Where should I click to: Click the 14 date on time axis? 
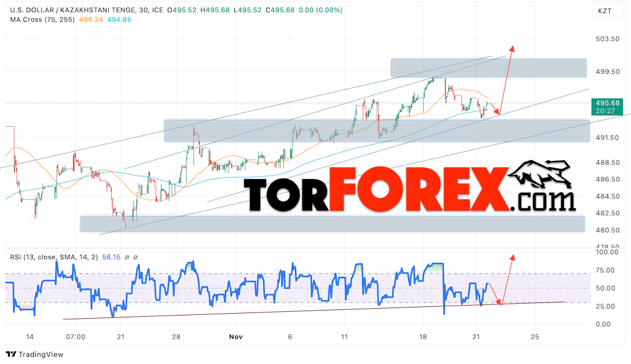[29, 337]
